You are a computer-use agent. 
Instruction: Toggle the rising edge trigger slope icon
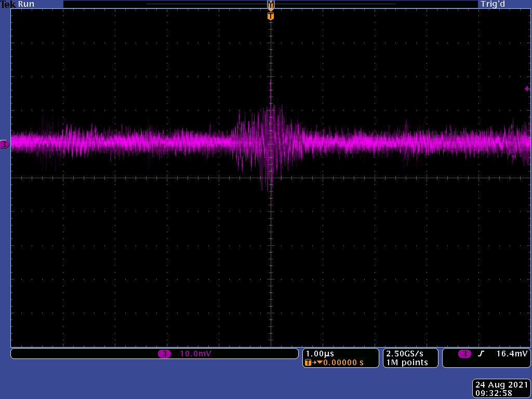481,354
